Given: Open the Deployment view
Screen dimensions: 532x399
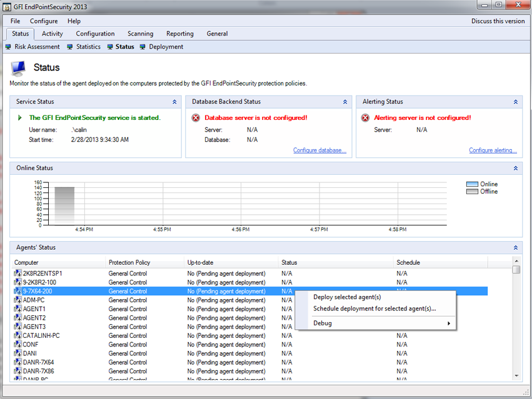Looking at the screenshot, I should point(166,47).
